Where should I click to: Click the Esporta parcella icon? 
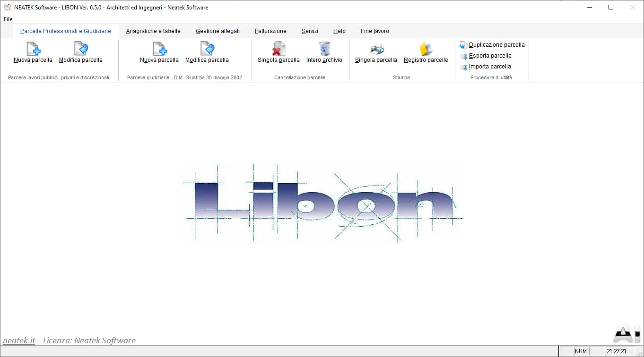click(463, 56)
